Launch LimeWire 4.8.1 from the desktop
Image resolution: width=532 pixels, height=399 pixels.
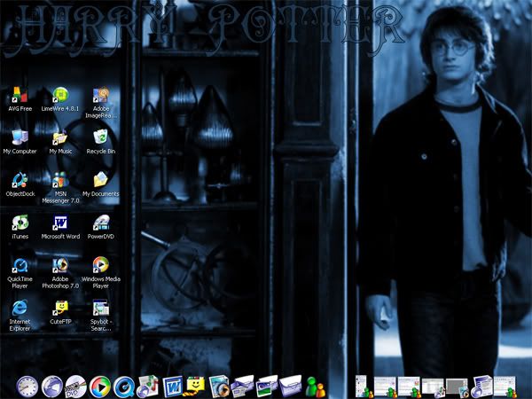click(60, 99)
